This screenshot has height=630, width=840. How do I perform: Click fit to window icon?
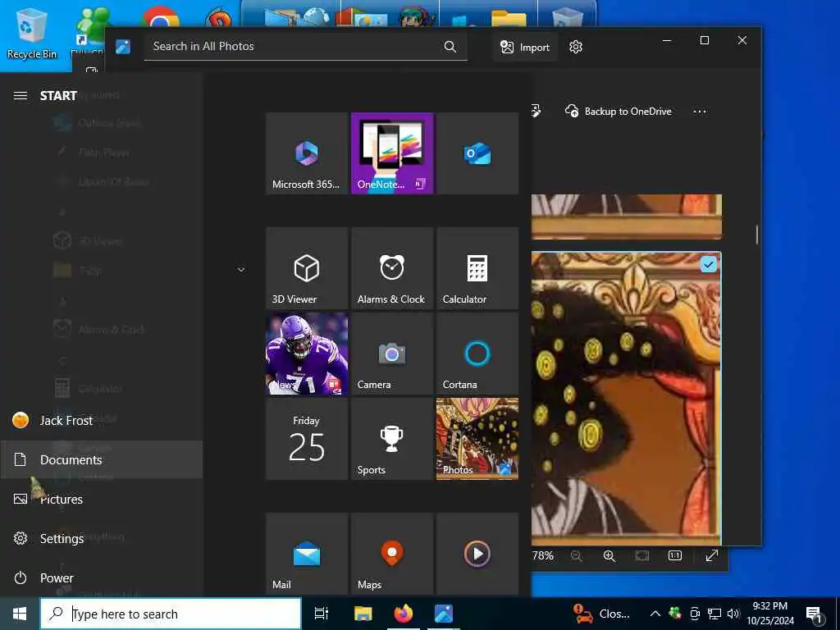(x=642, y=556)
